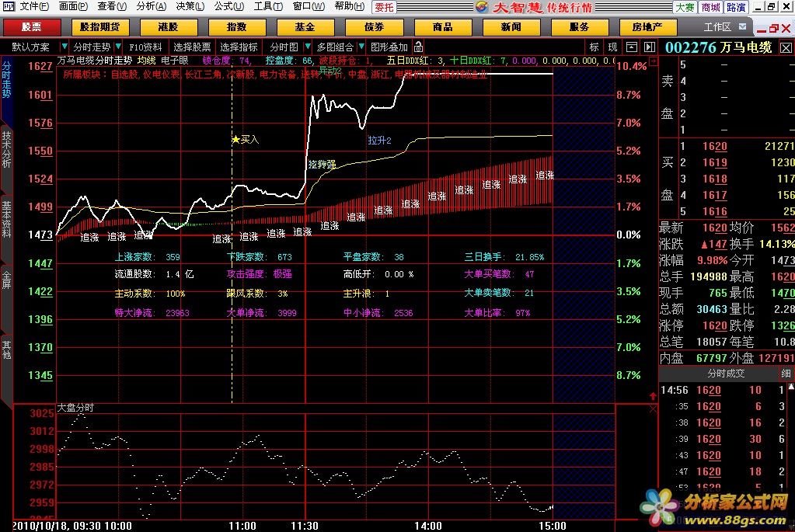The image size is (795, 532).
Task: Open the 分析(A) menu
Action: pos(151,6)
